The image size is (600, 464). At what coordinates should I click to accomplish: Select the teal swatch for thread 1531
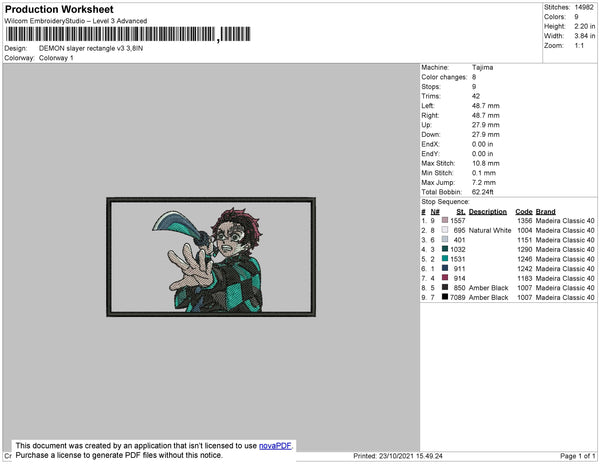445,259
